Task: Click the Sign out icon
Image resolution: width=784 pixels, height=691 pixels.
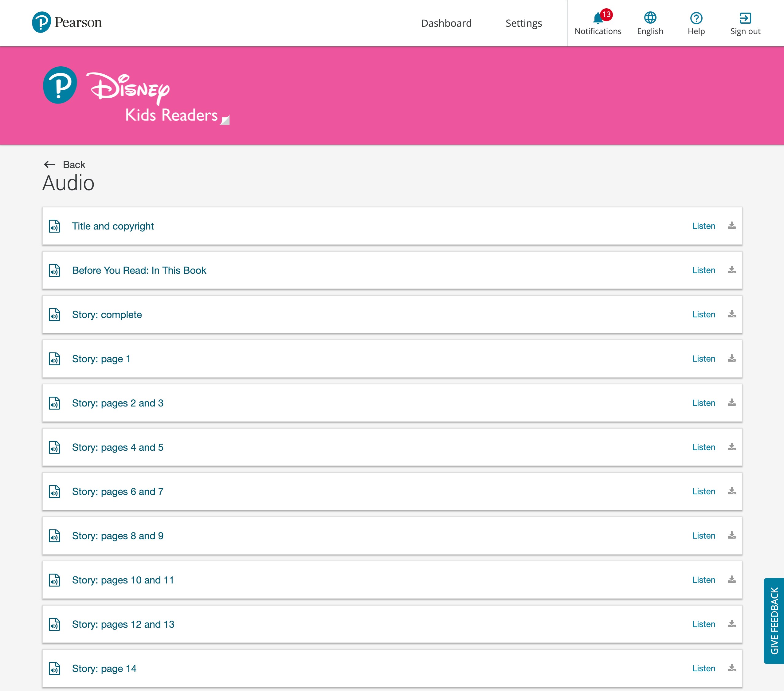Action: (x=745, y=18)
